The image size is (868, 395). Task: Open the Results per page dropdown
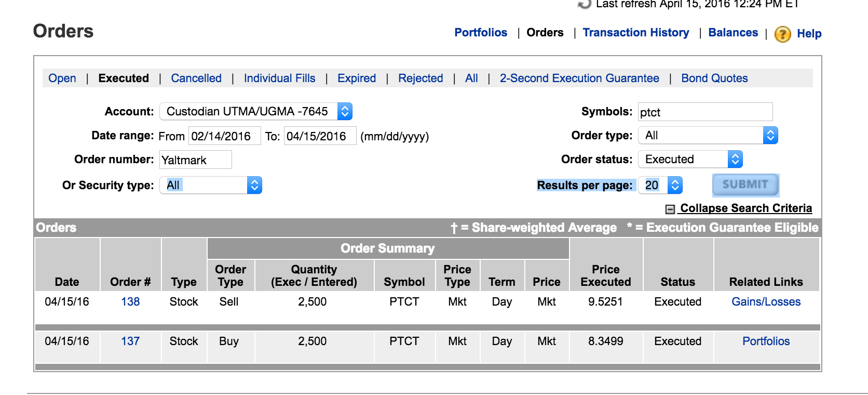pos(660,185)
